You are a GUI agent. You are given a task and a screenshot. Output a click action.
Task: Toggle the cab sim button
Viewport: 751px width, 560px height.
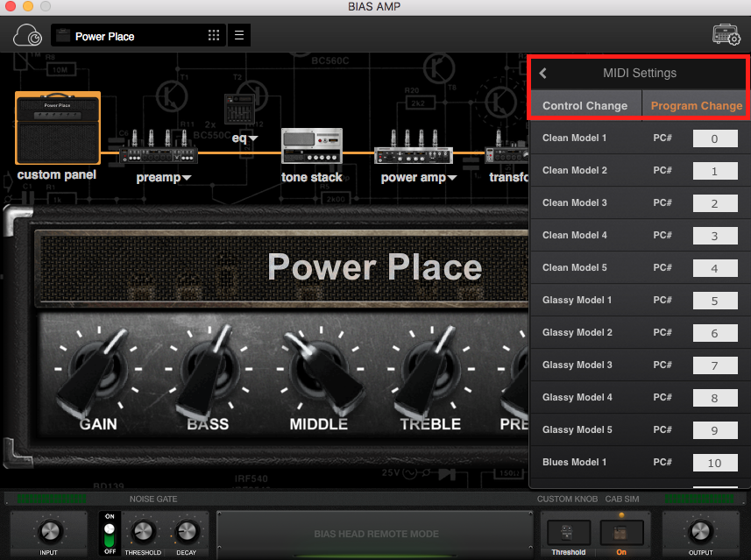click(621, 533)
